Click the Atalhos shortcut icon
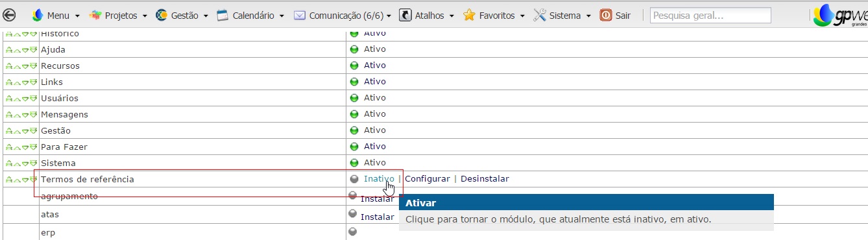This screenshot has width=868, height=240. tap(405, 16)
